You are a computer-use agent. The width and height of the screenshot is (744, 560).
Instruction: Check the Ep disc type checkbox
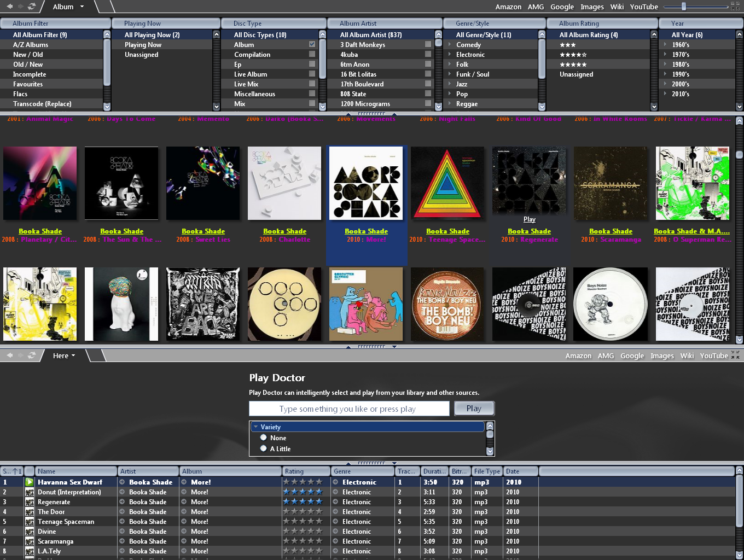click(x=312, y=64)
